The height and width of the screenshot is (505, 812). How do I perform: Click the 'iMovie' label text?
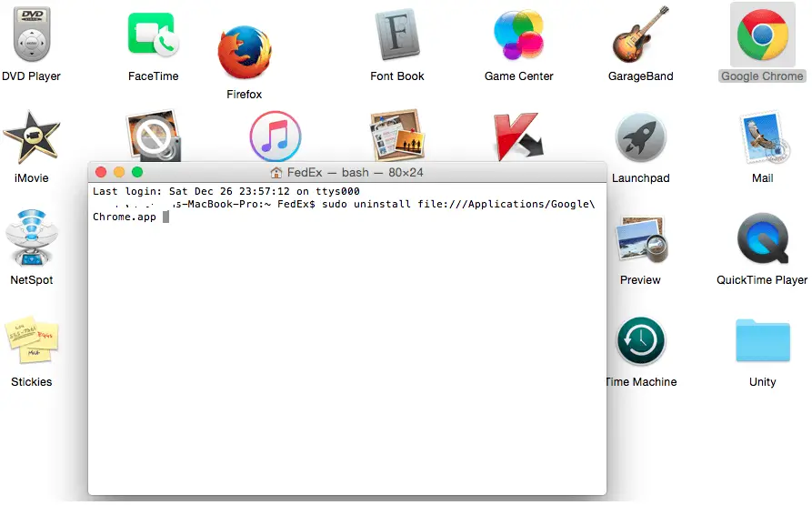[32, 178]
